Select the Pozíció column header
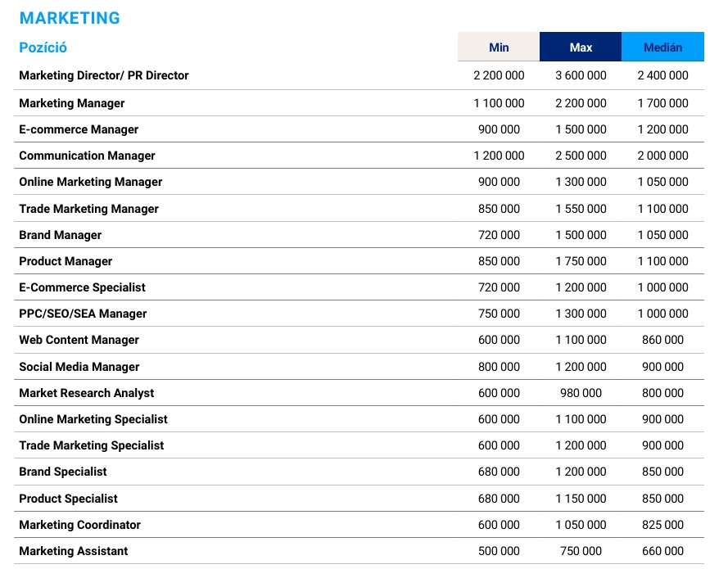This screenshot has width=728, height=569. [43, 47]
